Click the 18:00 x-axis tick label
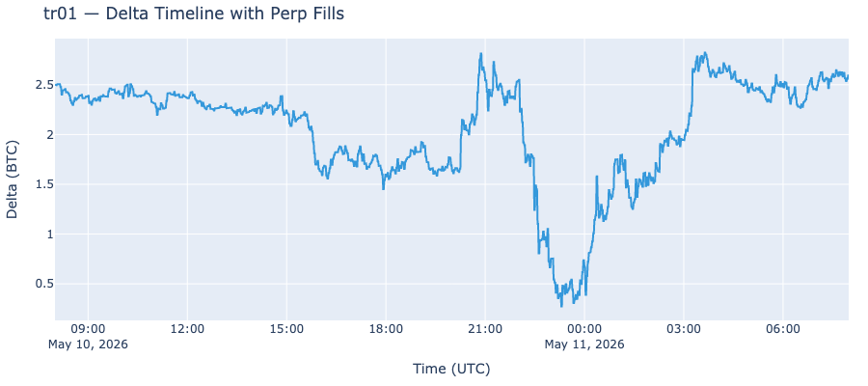Image resolution: width=868 pixels, height=386 pixels. (386, 329)
